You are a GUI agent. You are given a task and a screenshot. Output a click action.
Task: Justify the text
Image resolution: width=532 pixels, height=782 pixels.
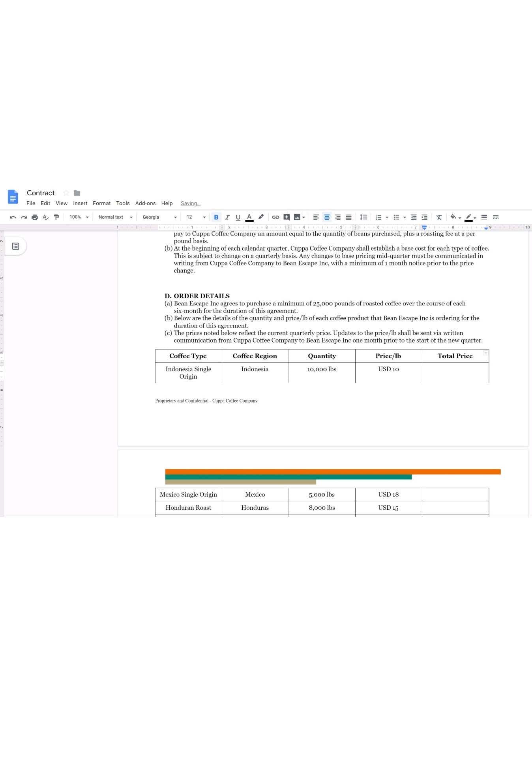coord(348,217)
